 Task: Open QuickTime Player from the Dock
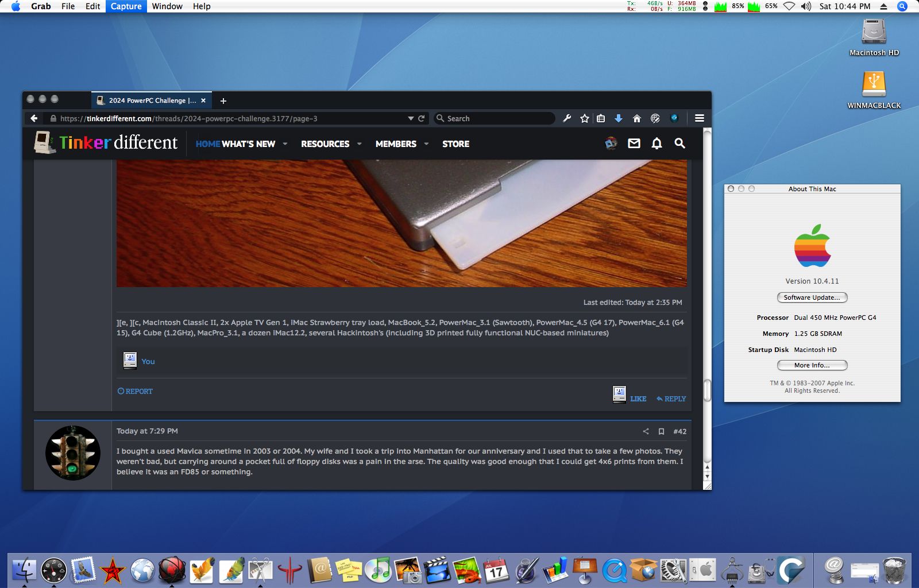pyautogui.click(x=614, y=571)
